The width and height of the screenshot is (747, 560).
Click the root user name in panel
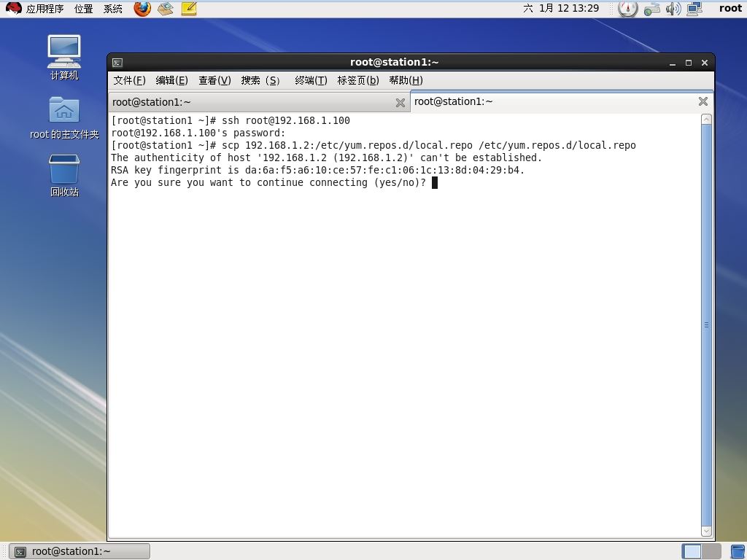pos(730,8)
